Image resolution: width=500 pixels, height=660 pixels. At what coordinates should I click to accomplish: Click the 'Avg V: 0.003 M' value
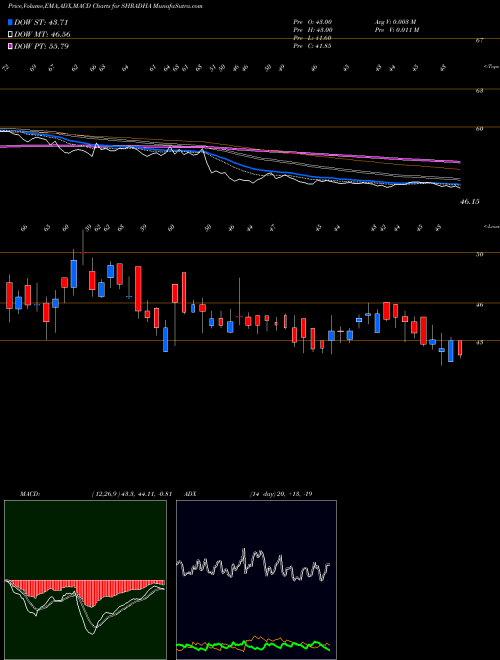coord(396,22)
